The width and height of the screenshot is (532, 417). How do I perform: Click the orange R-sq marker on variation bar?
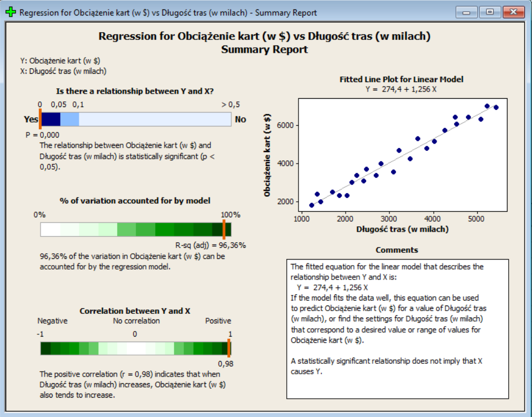point(224,230)
